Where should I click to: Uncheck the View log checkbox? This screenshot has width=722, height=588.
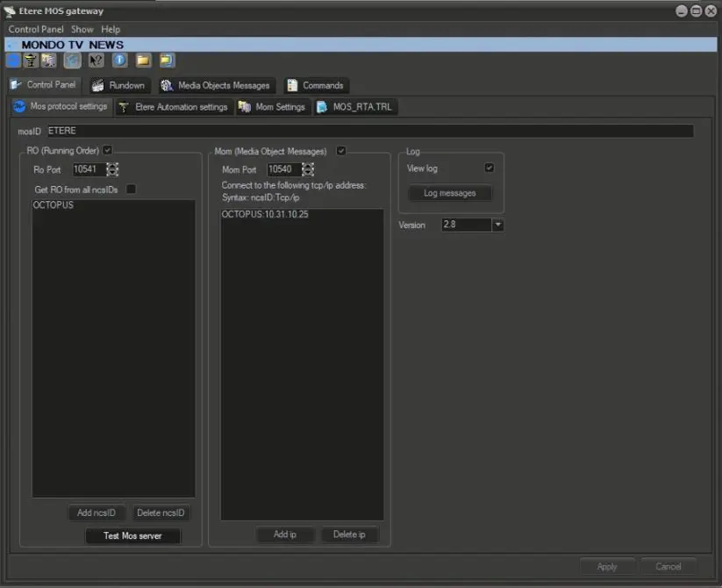[x=490, y=168]
